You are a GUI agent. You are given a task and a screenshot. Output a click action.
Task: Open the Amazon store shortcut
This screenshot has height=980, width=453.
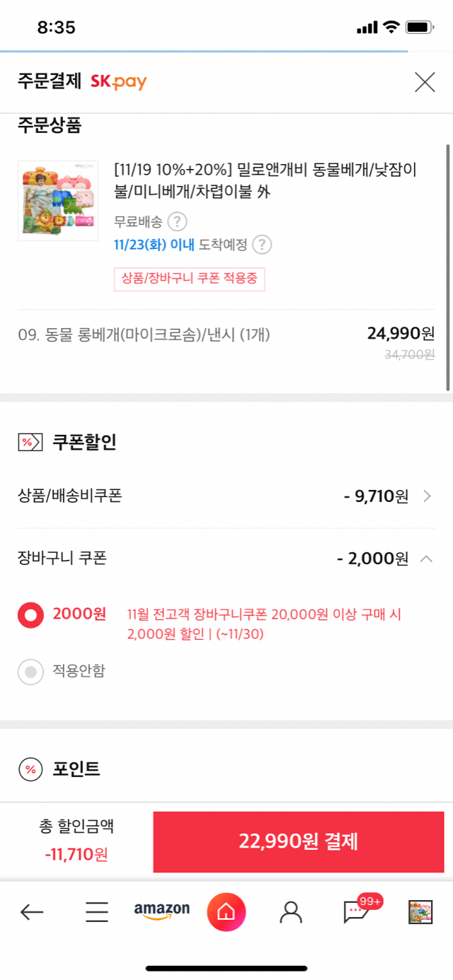pos(162,911)
